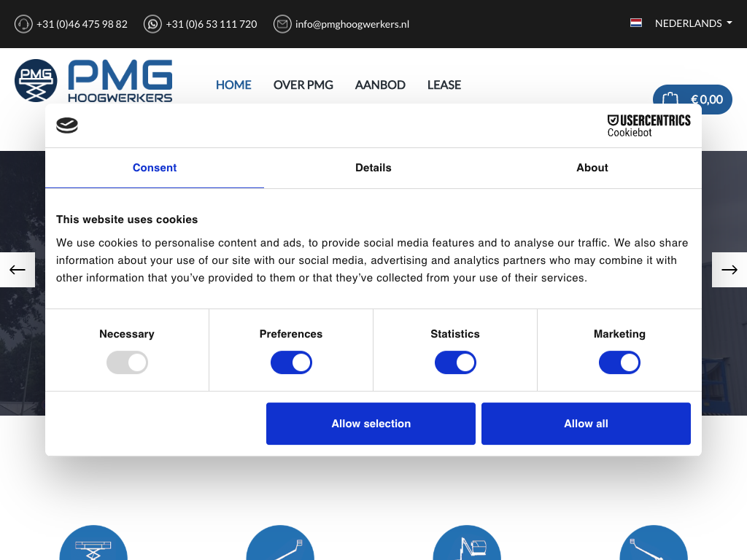Image resolution: width=747 pixels, height=560 pixels.
Task: Click phone number +31 (0)46 475 98 82
Action: click(82, 24)
